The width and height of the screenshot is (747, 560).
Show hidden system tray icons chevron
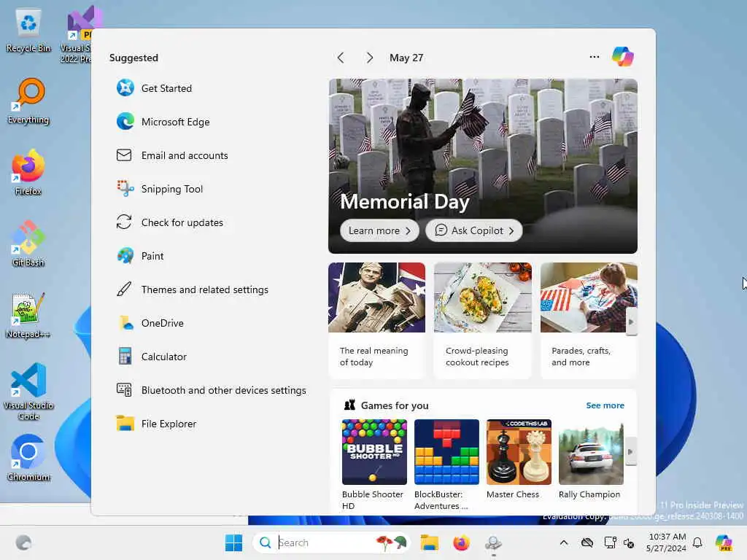point(564,542)
